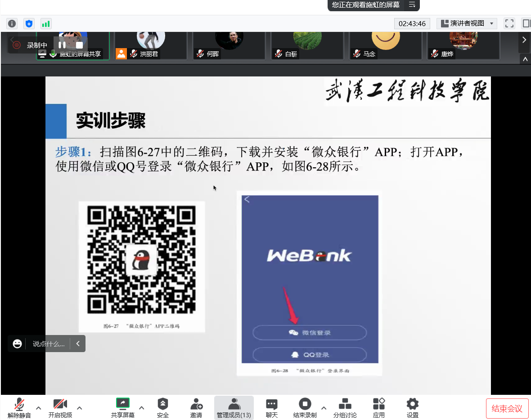Pause the recording in progress
Image resolution: width=531 pixels, height=420 pixels.
pos(62,45)
